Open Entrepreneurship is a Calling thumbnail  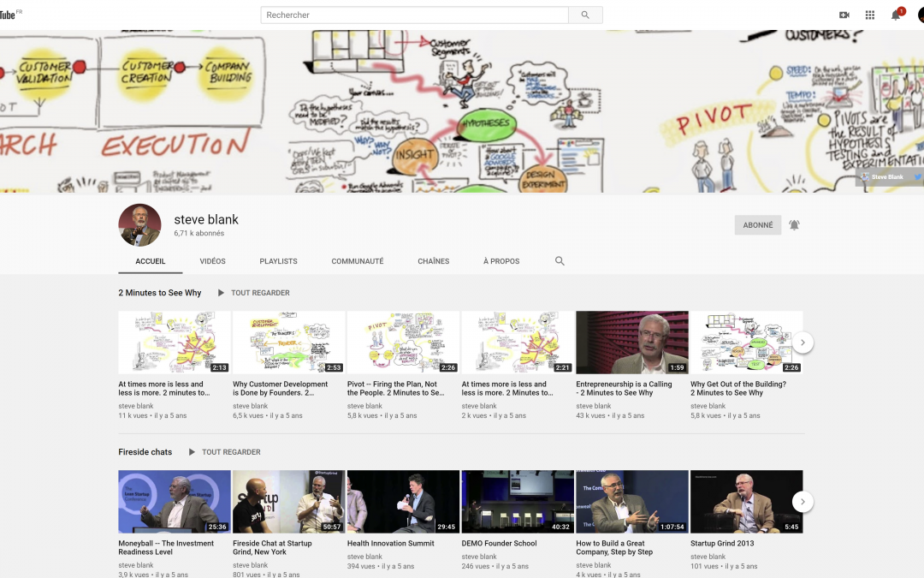tap(631, 343)
